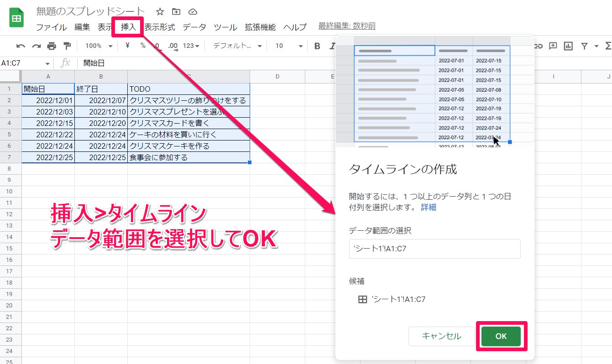Insert a comment from the toolbar
The image size is (612, 364).
pyautogui.click(x=553, y=46)
